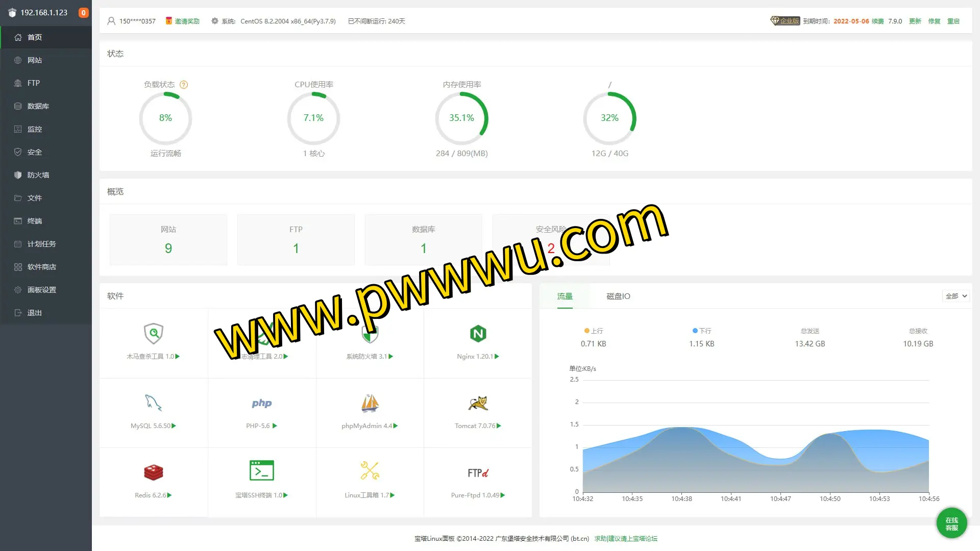This screenshot has height=551, width=980.
Task: Click the 负载状态 help question mark icon
Action: click(184, 85)
